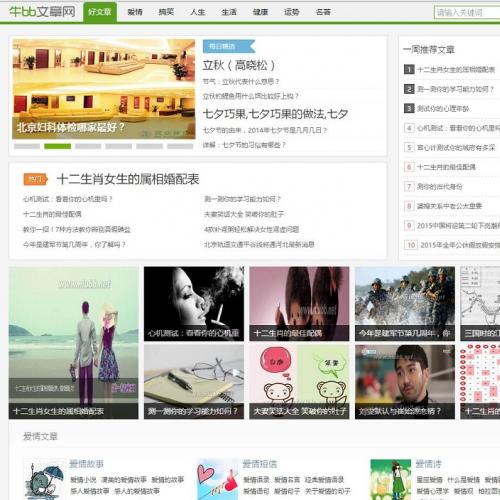500x500 pixels.
Task: Click the 爱情短信 heart illustration icon
Action: click(218, 480)
